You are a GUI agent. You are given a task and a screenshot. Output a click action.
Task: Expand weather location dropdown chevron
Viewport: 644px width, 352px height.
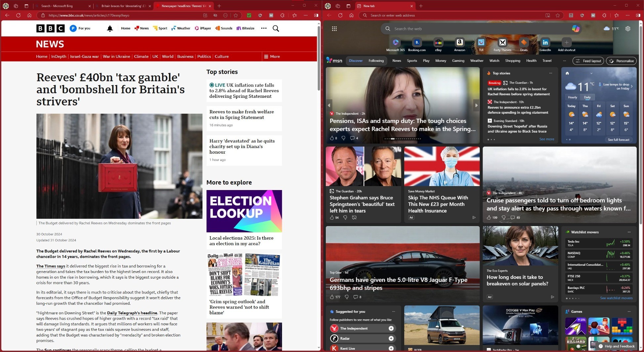591,73
